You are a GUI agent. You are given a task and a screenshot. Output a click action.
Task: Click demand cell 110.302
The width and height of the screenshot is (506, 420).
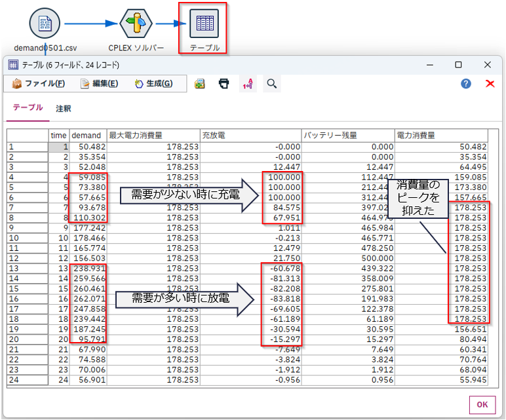88,218
